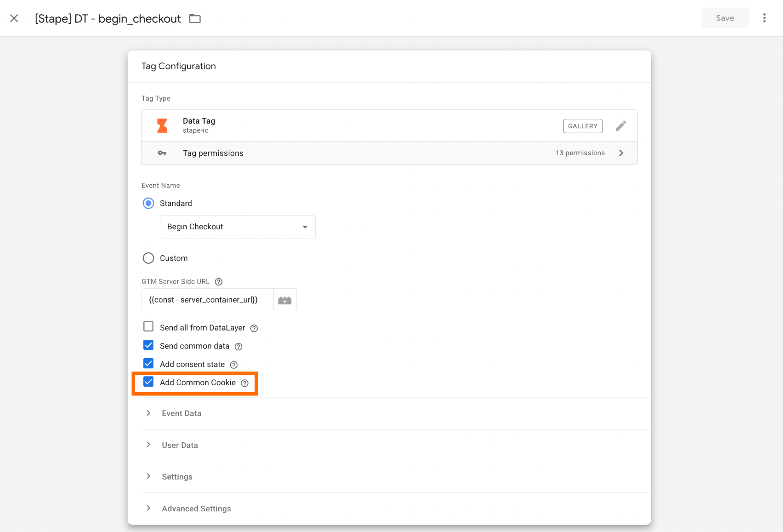The image size is (783, 532).
Task: Open the variable picker next to GTM Server Side URL
Action: pos(285,300)
